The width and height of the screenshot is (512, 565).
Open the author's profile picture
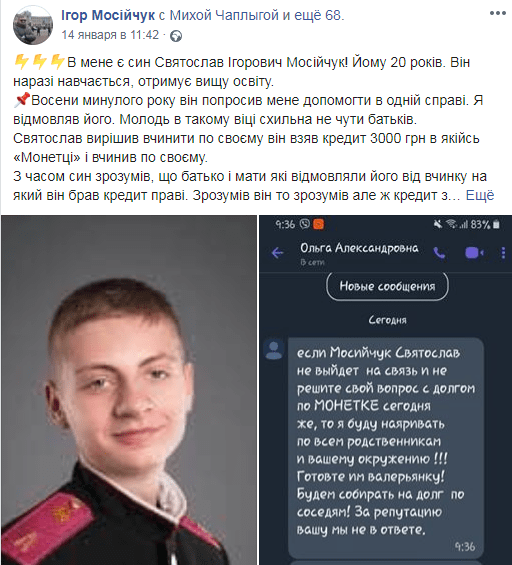coord(33,25)
